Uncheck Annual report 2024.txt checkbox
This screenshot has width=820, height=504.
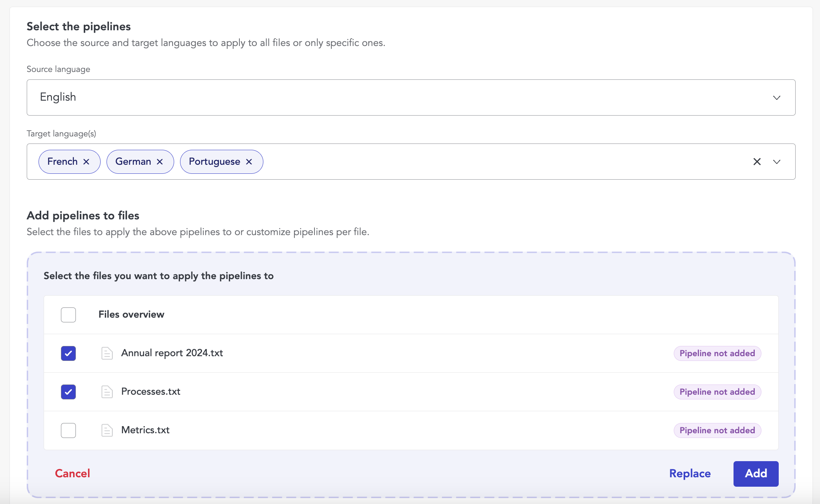click(68, 353)
